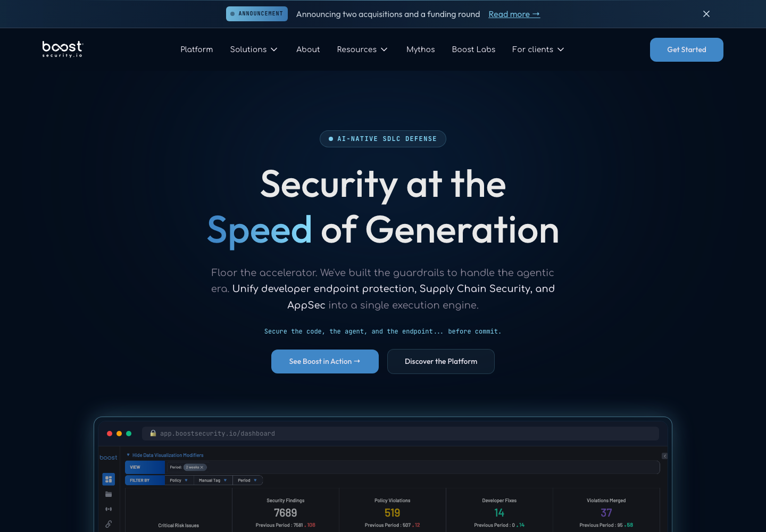Follow the Read more announcement link
This screenshot has height=532, width=766.
pyautogui.click(x=514, y=14)
